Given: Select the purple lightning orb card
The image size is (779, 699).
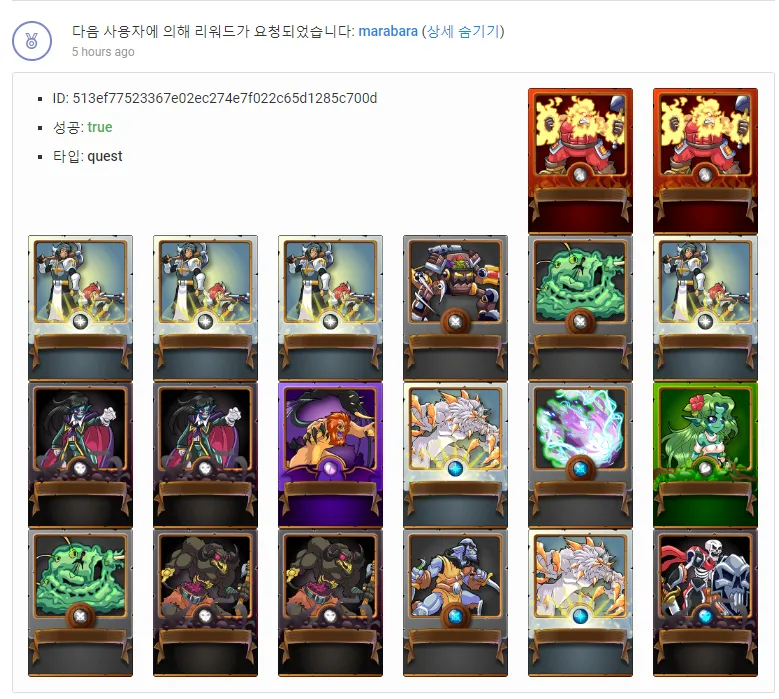Looking at the screenshot, I should pyautogui.click(x=580, y=455).
